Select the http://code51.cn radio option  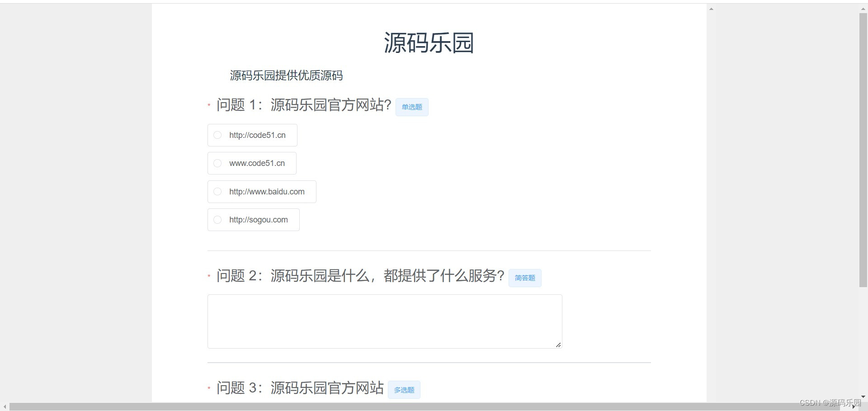pyautogui.click(x=217, y=135)
